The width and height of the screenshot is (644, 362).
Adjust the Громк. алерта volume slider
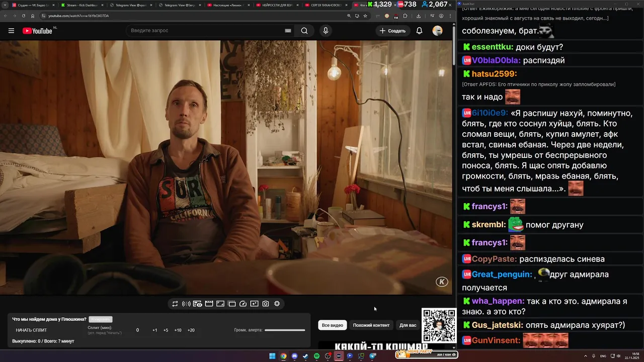(x=285, y=330)
